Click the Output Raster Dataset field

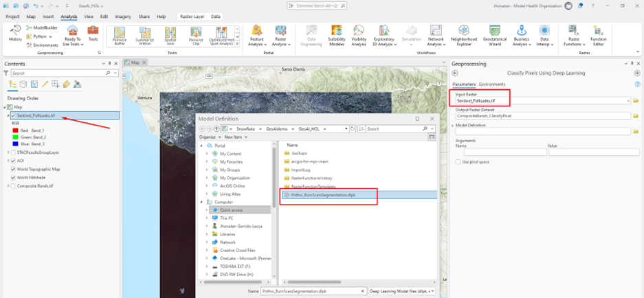(x=543, y=116)
